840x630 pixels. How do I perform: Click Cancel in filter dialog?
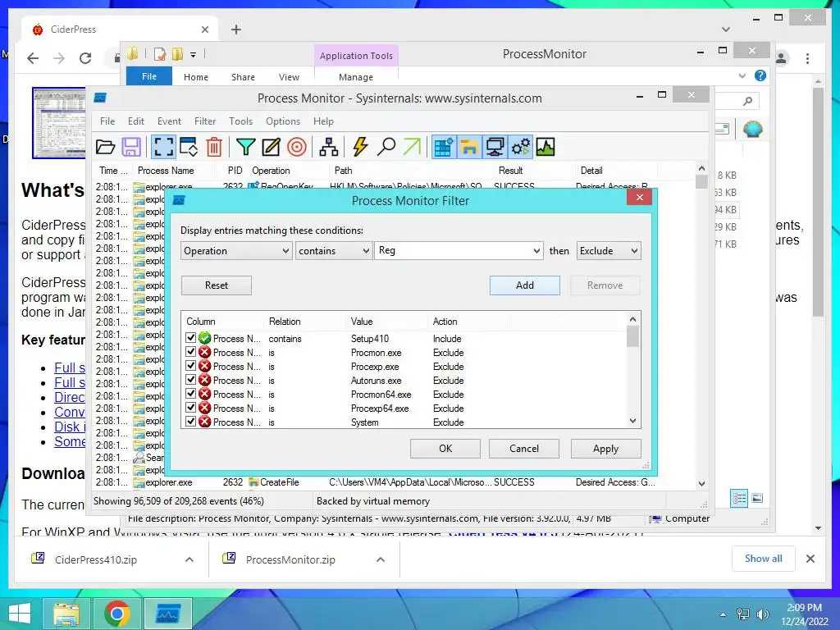pos(524,449)
